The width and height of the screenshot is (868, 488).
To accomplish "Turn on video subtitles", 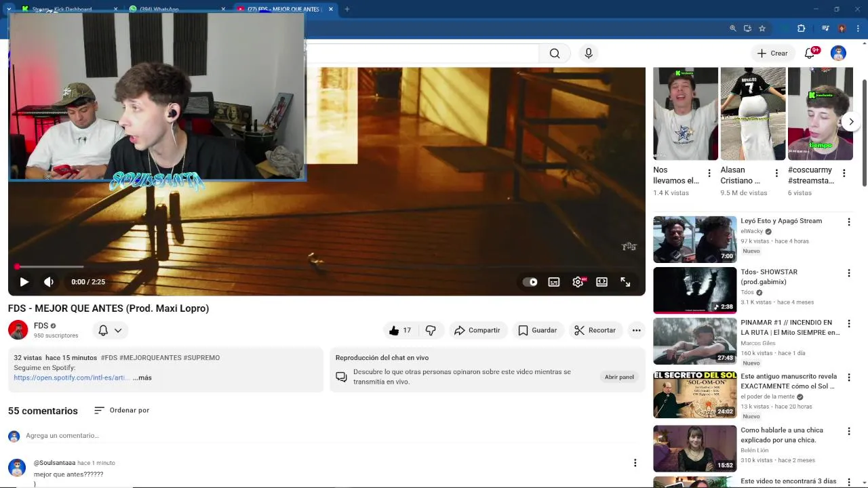I will (x=554, y=282).
